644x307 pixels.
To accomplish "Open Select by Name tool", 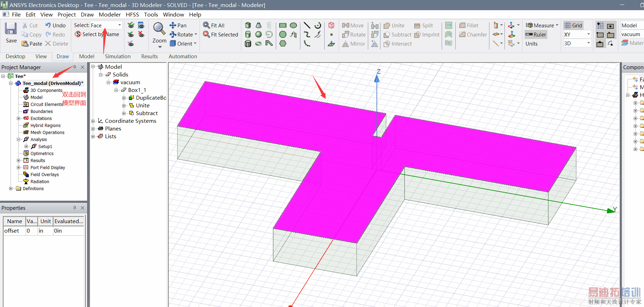I will pyautogui.click(x=97, y=34).
